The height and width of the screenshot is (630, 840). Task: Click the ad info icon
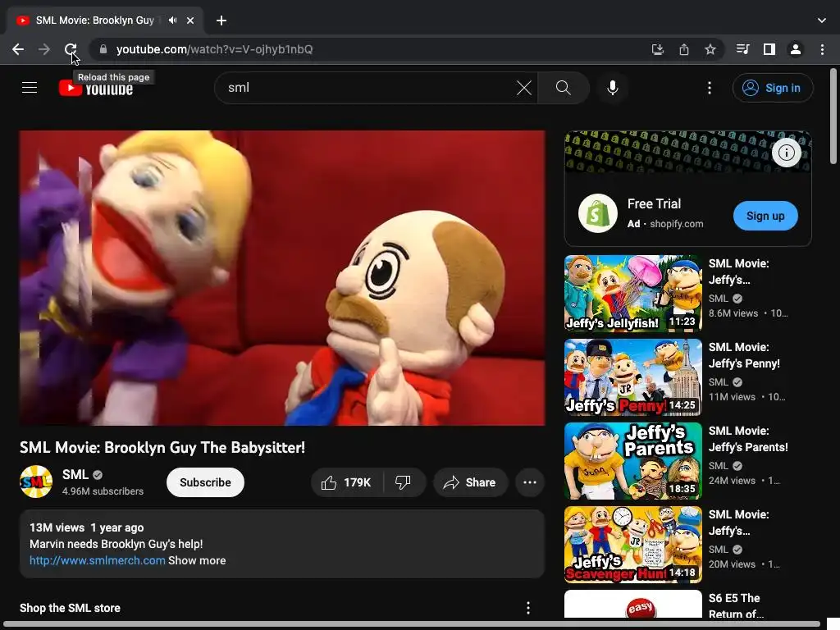click(x=787, y=153)
